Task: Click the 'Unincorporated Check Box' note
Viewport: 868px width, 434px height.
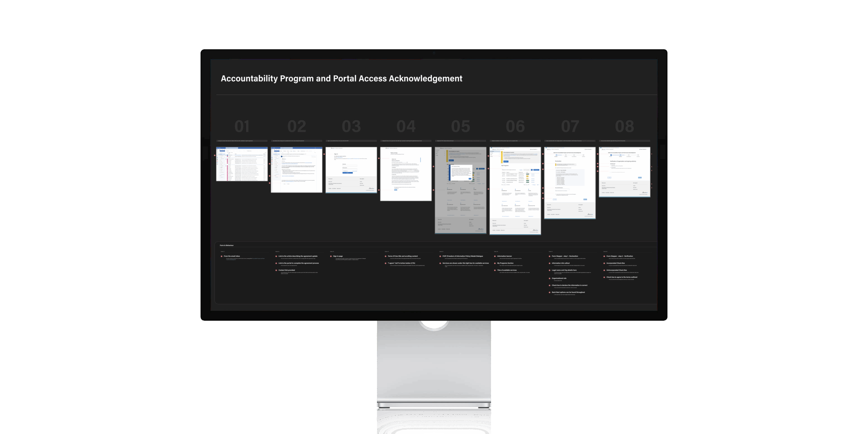Action: click(x=617, y=270)
